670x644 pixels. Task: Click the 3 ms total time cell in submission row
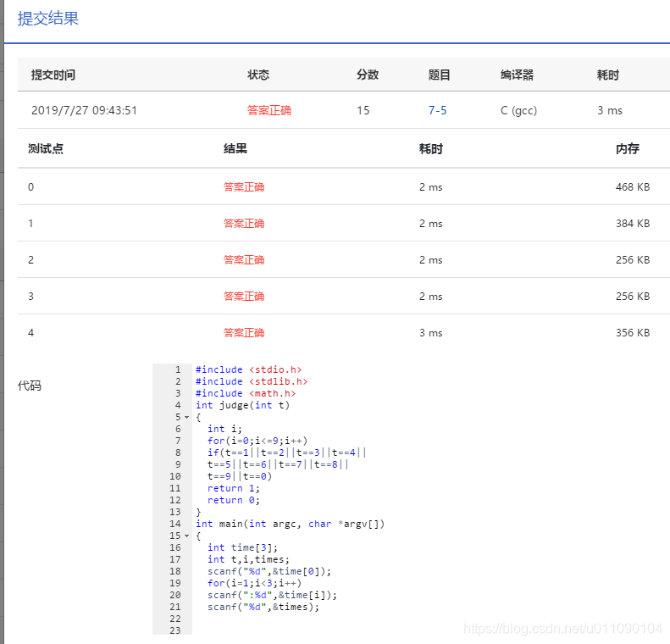click(x=609, y=110)
